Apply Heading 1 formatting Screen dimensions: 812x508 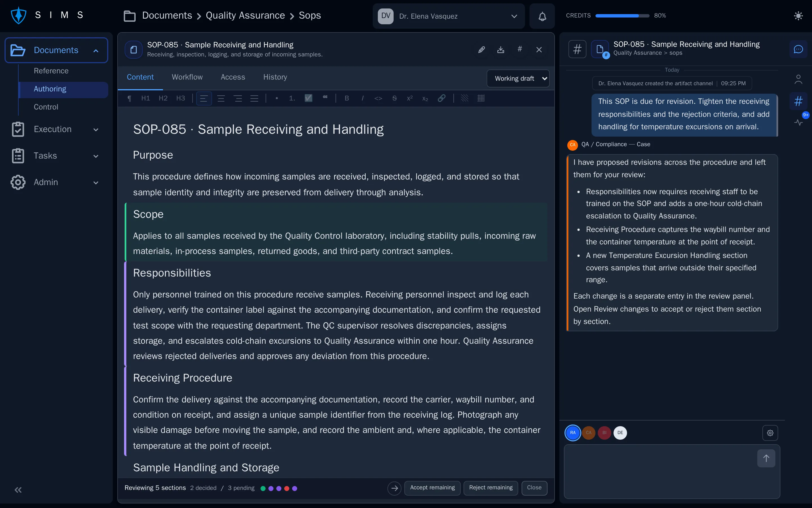145,98
